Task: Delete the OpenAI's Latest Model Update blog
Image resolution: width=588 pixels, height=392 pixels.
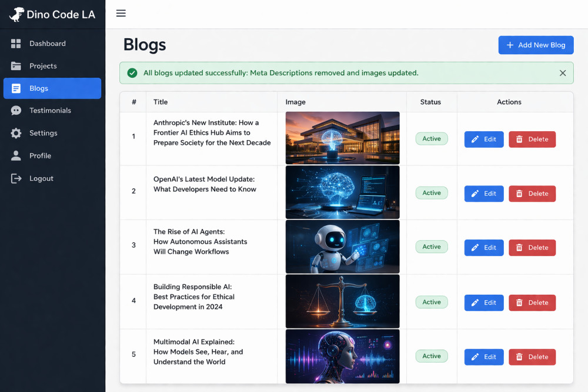Action: pos(532,194)
